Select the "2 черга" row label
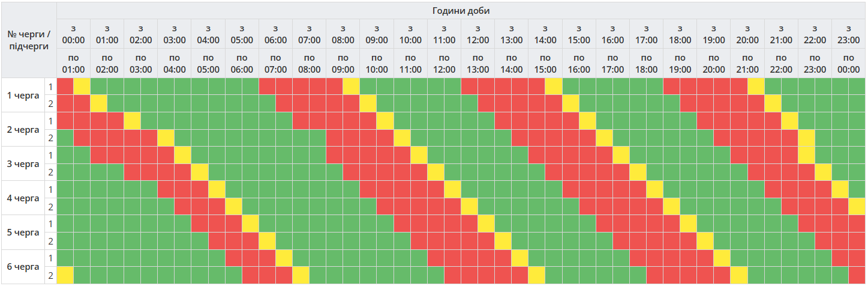 [23, 130]
